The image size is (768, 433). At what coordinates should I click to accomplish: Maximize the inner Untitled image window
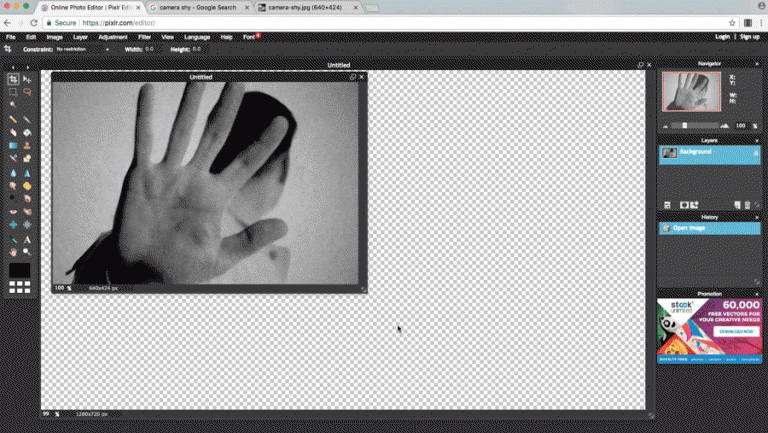353,77
